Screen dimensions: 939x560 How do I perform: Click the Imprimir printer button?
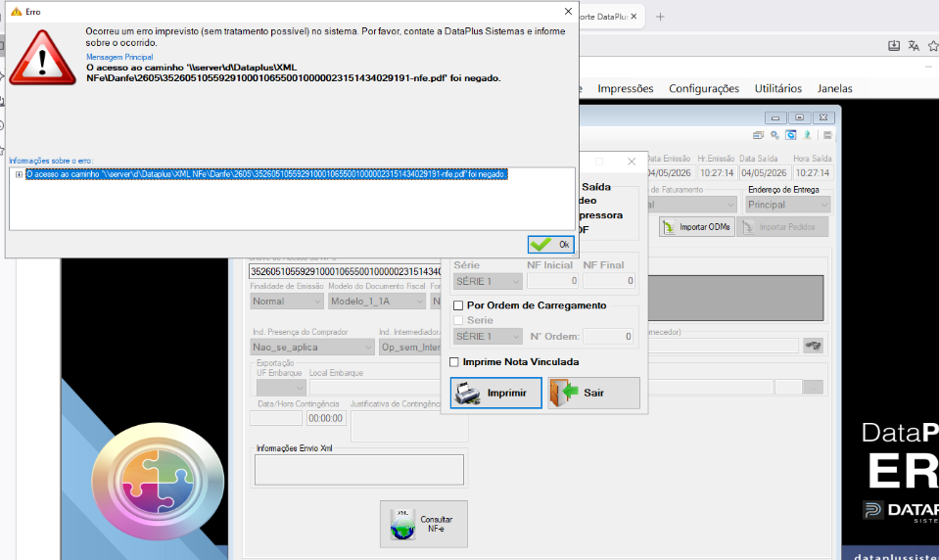click(x=495, y=393)
